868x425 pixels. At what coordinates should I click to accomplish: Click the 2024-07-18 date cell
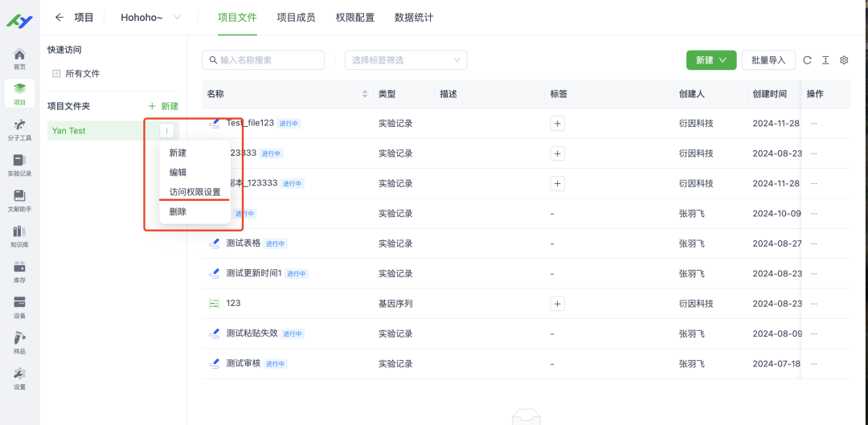click(776, 364)
